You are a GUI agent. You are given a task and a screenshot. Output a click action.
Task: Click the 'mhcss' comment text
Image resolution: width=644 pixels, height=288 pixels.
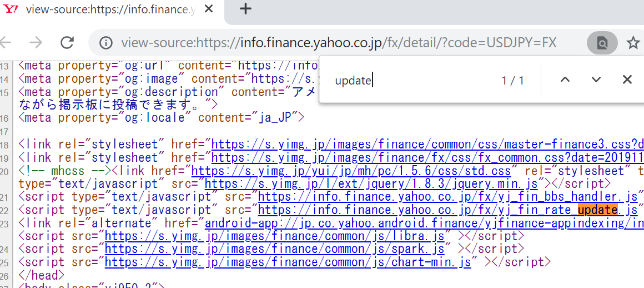tap(65, 171)
